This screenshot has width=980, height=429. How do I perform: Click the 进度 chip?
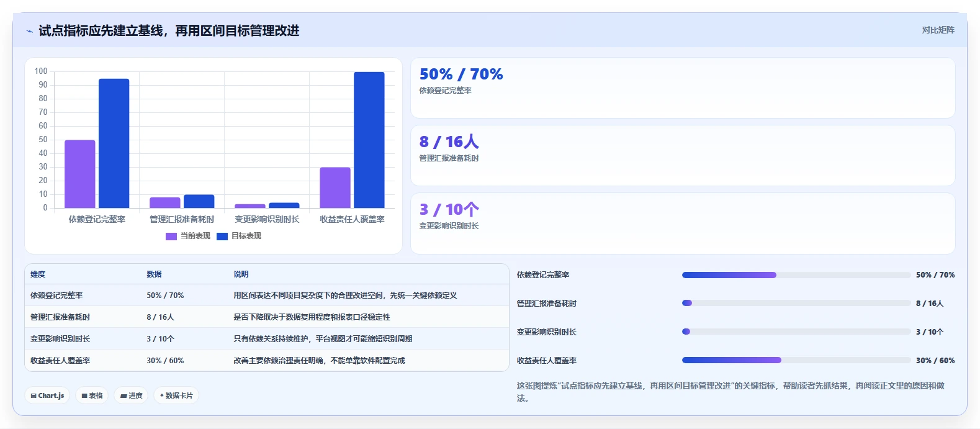[x=131, y=395]
